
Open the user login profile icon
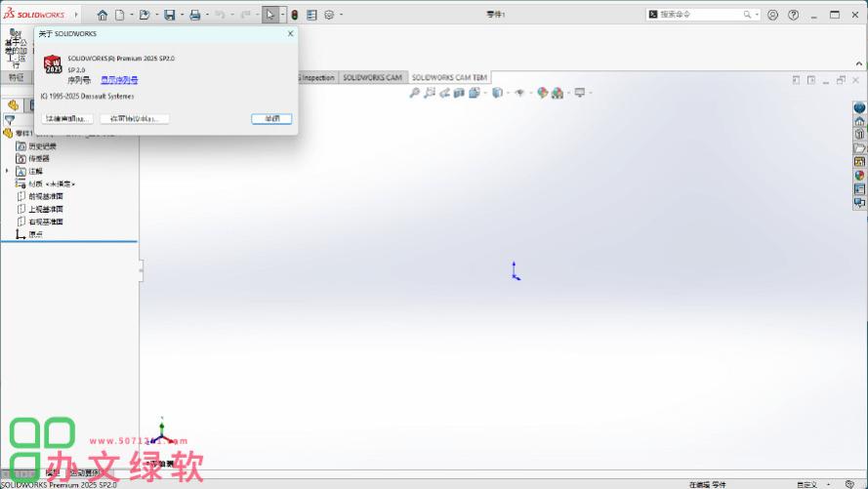point(772,15)
